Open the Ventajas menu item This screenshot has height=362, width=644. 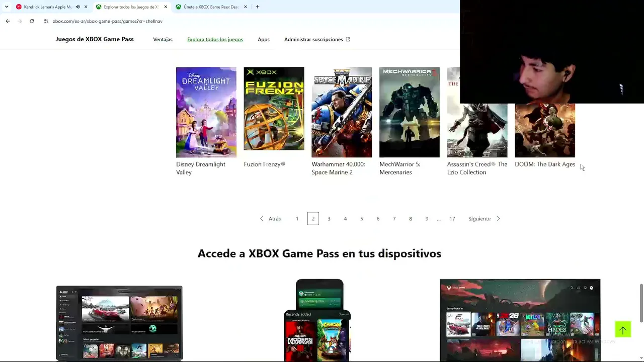(163, 39)
